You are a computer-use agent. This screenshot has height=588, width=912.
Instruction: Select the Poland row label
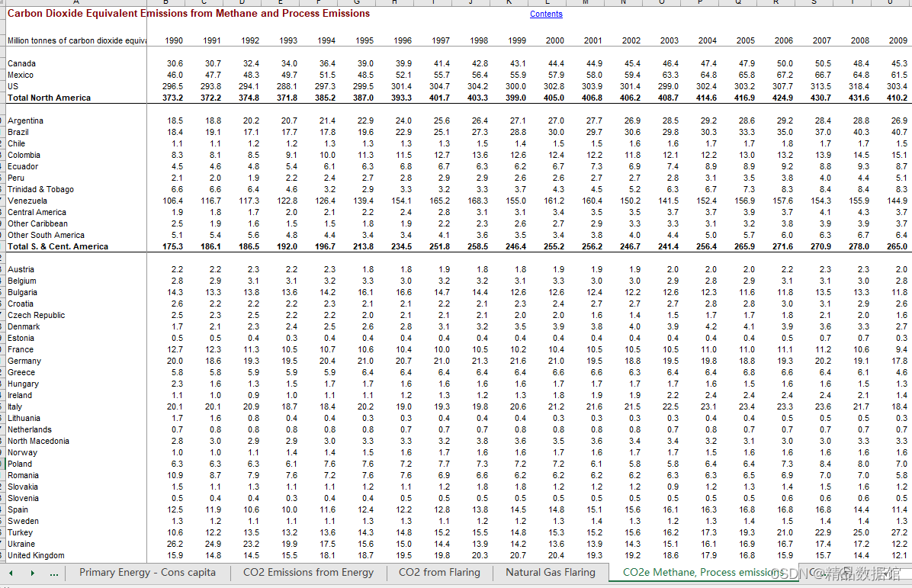(20, 464)
